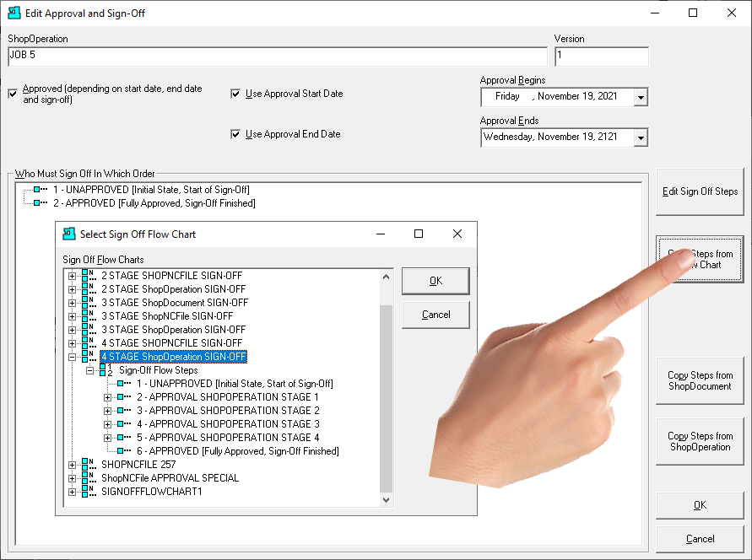752x560 pixels.
Task: Close the Select Sign Off Flow Chart dialog
Action: (457, 234)
